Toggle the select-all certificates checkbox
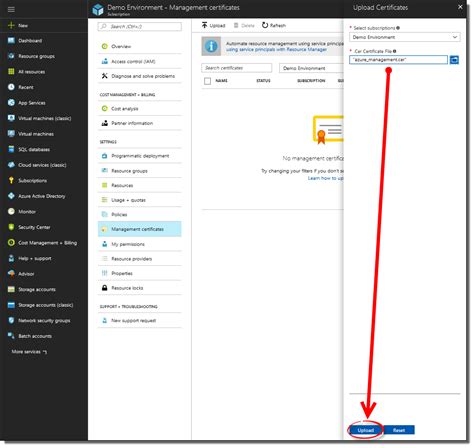The image size is (474, 448). [207, 81]
